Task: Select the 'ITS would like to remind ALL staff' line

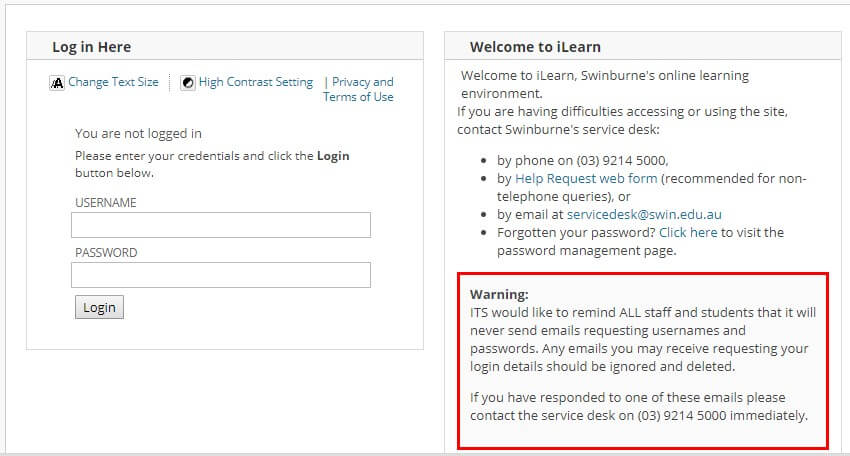Action: coord(643,312)
